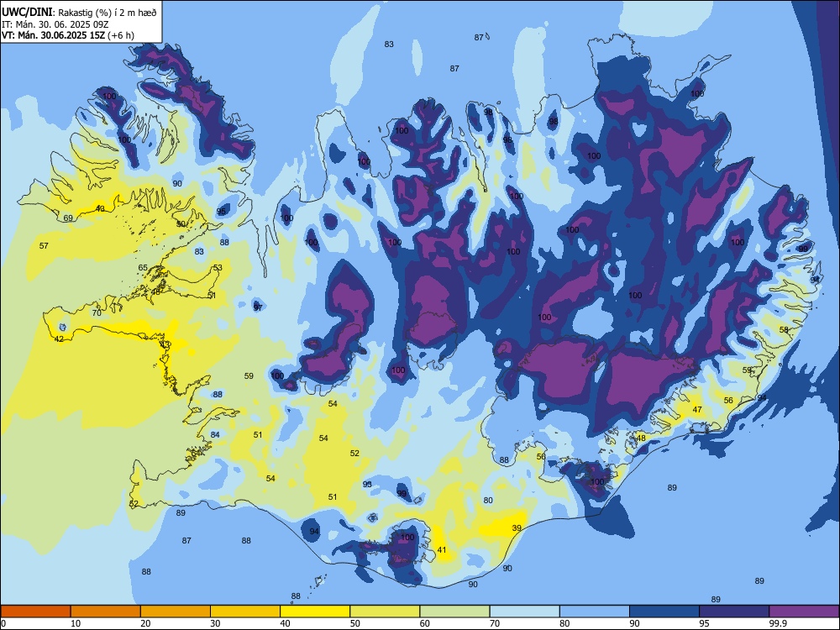This screenshot has width=840, height=630.
Task: Click the humidity value '41' on the map
Action: pyautogui.click(x=442, y=549)
